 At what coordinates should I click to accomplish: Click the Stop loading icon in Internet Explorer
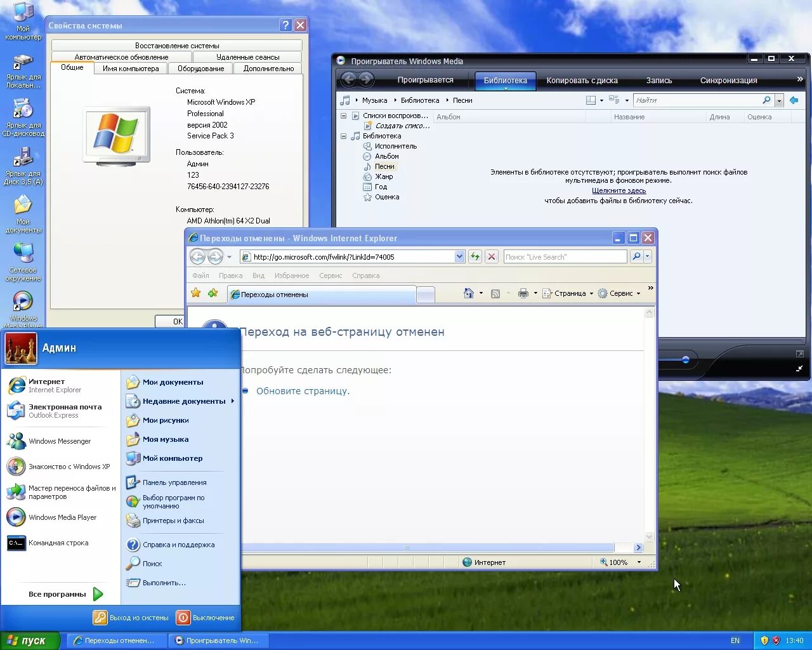pyautogui.click(x=492, y=256)
